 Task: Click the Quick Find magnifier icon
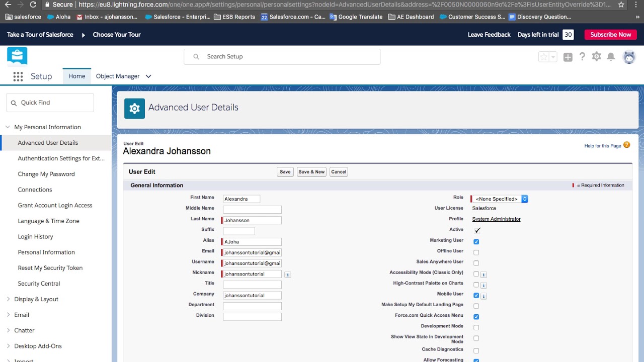[x=14, y=103]
